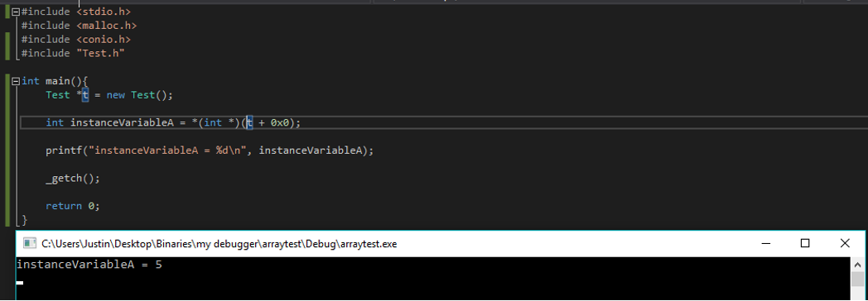Click the console window vertical scrollbar thumb
Viewport: 868px width, 301px height.
857,279
